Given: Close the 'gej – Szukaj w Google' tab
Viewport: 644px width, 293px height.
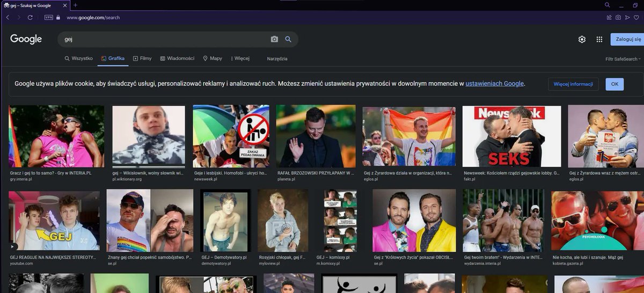Looking at the screenshot, I should [x=65, y=5].
